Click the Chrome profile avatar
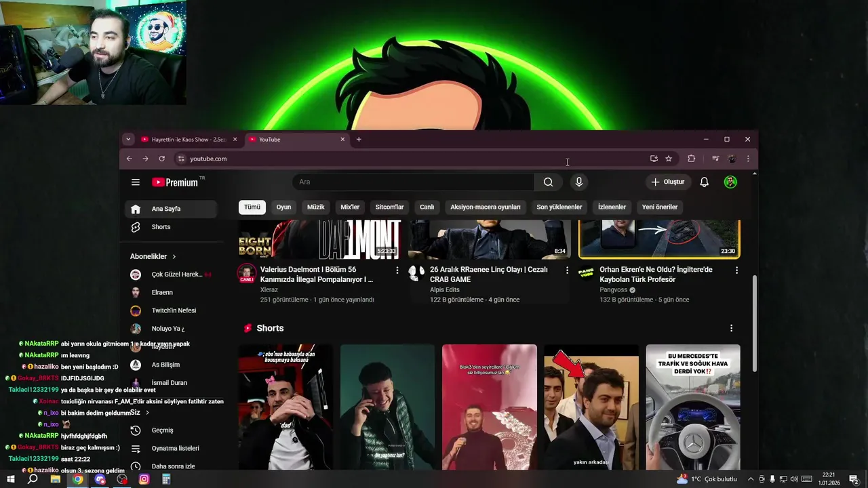 tap(732, 159)
